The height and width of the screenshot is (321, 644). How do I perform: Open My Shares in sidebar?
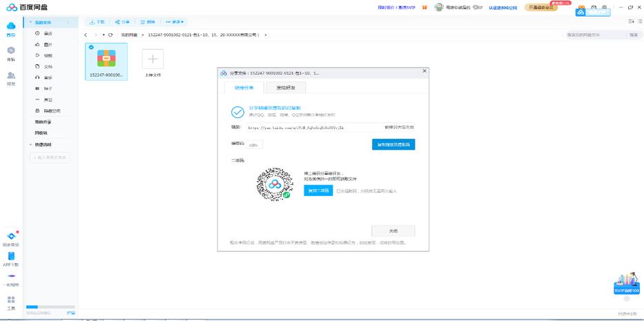coord(43,122)
